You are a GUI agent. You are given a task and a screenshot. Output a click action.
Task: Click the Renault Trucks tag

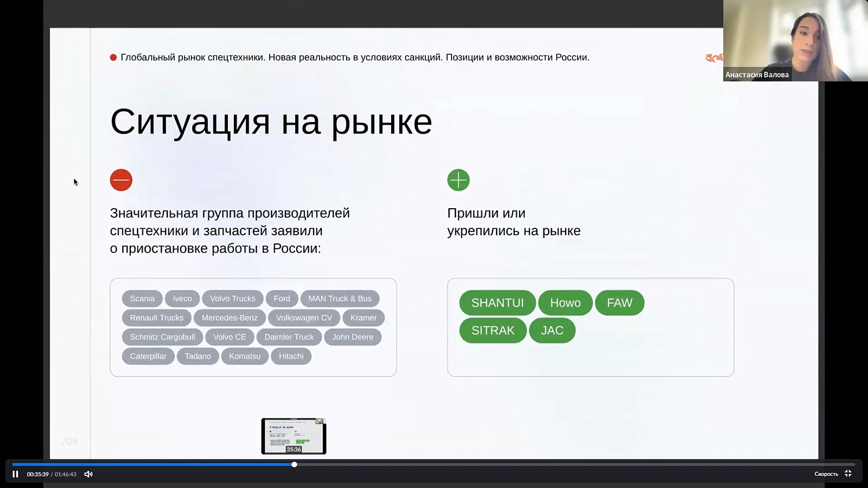click(157, 317)
